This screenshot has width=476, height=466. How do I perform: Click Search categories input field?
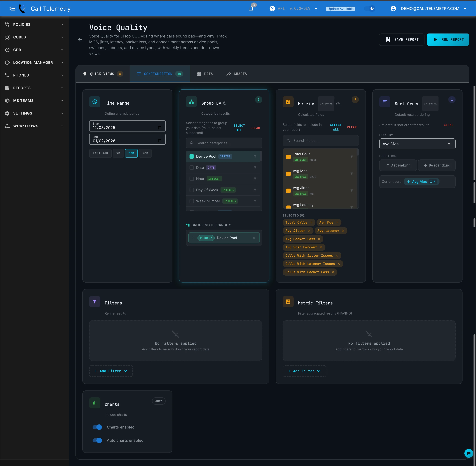pyautogui.click(x=224, y=143)
